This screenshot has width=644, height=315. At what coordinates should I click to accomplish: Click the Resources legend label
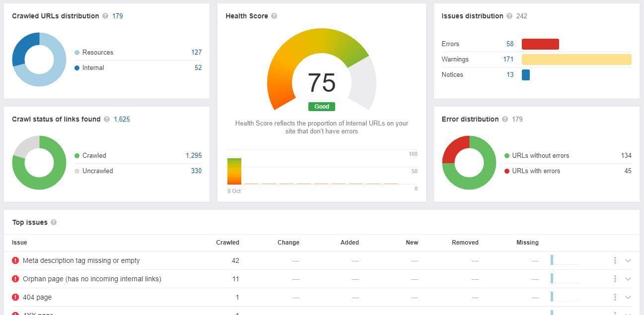(98, 52)
